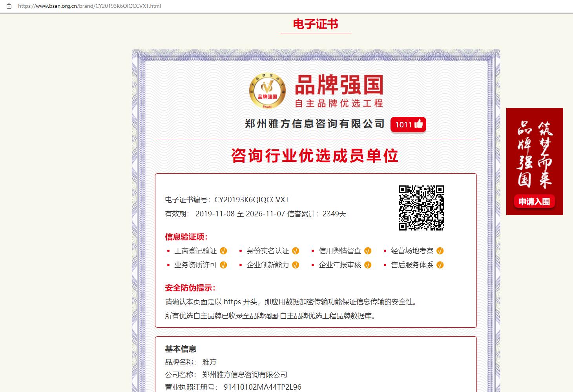Click the checkmark badge next to 身份实名认证
Viewport: 573px width, 392px height.
pyautogui.click(x=296, y=251)
